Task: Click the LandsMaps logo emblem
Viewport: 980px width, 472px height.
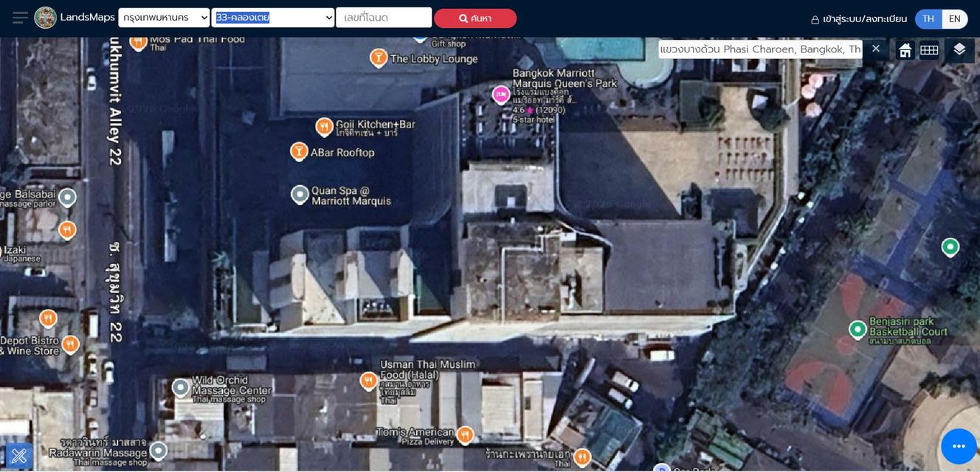Action: (45, 18)
